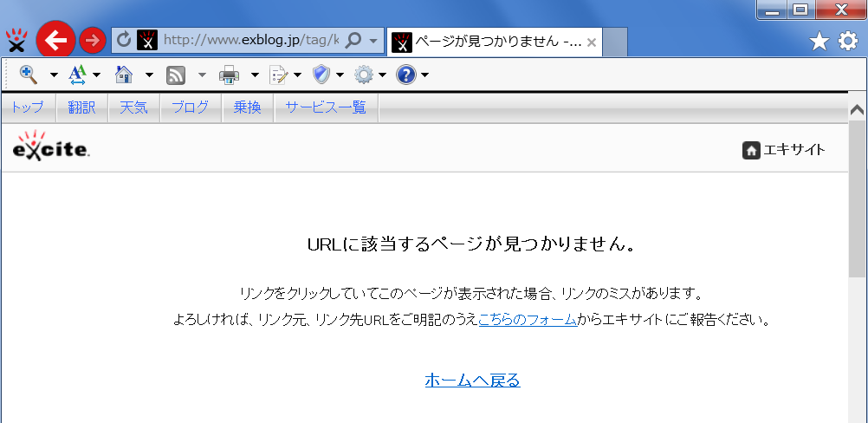This screenshot has width=868, height=423.
Task: Click the scrollbar up arrow
Action: [858, 110]
